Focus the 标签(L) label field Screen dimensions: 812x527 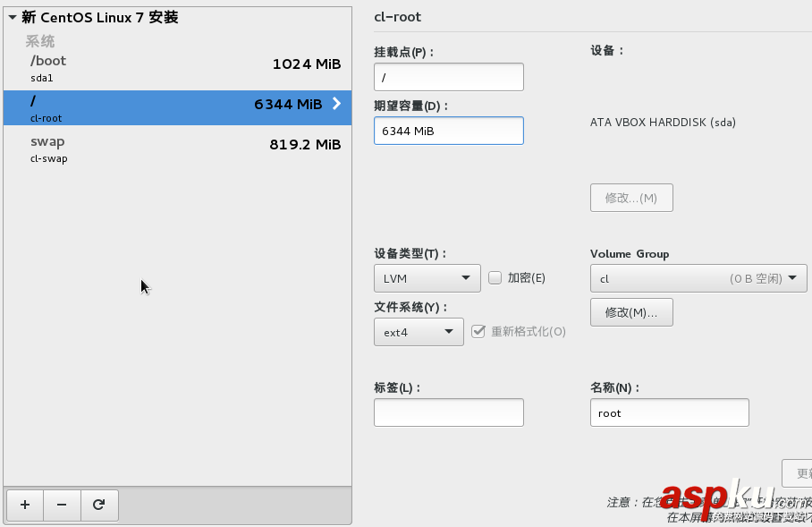point(448,412)
